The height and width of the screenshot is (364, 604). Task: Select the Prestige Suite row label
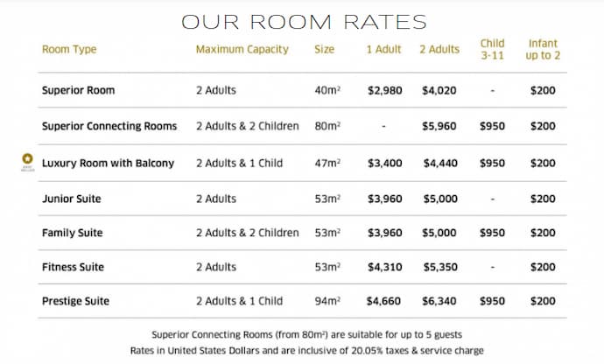[x=76, y=302]
